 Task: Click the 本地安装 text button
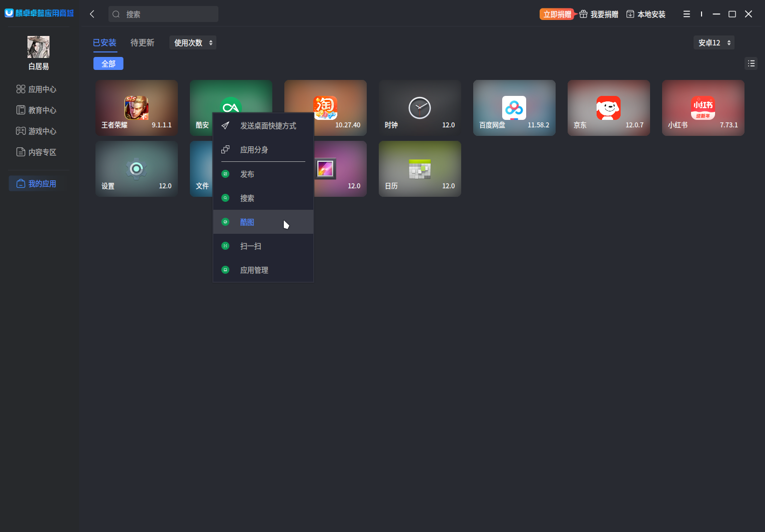(652, 14)
